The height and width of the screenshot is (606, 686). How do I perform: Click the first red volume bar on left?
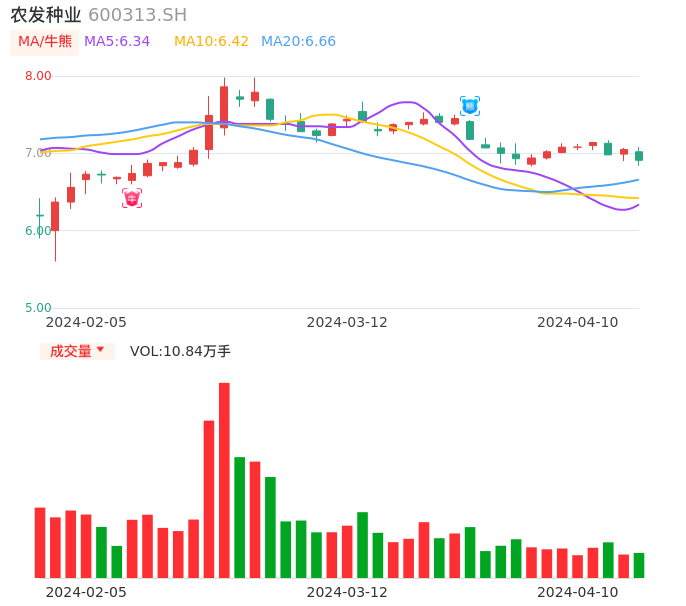pos(40,543)
